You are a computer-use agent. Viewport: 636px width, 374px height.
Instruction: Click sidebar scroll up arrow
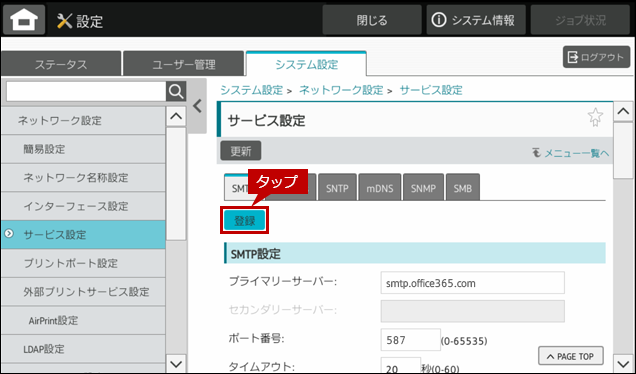click(x=176, y=116)
